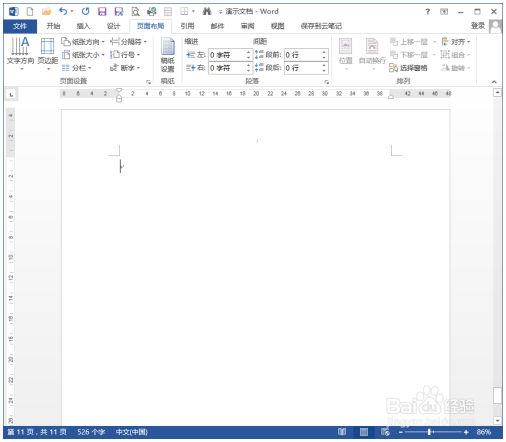Expand the Paper Orientation (纸张方向) dropdown
506x442 pixels.
[x=83, y=42]
